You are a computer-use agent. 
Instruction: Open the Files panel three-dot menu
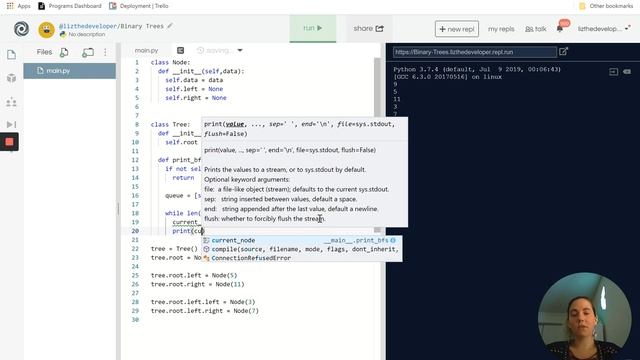[x=105, y=52]
